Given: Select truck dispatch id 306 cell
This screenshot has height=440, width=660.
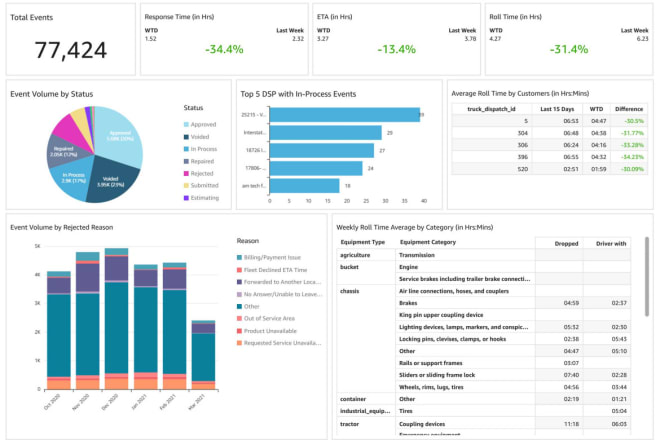Looking at the screenshot, I should tap(491, 145).
